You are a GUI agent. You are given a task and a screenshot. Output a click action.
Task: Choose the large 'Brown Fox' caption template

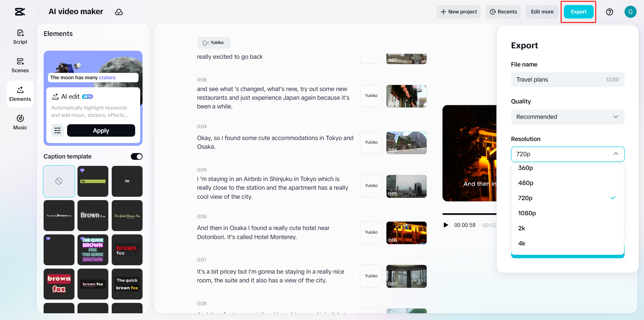point(93,216)
